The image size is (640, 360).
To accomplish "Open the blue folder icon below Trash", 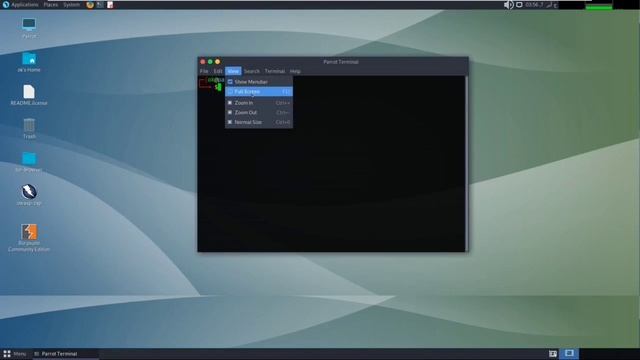I will (x=29, y=158).
